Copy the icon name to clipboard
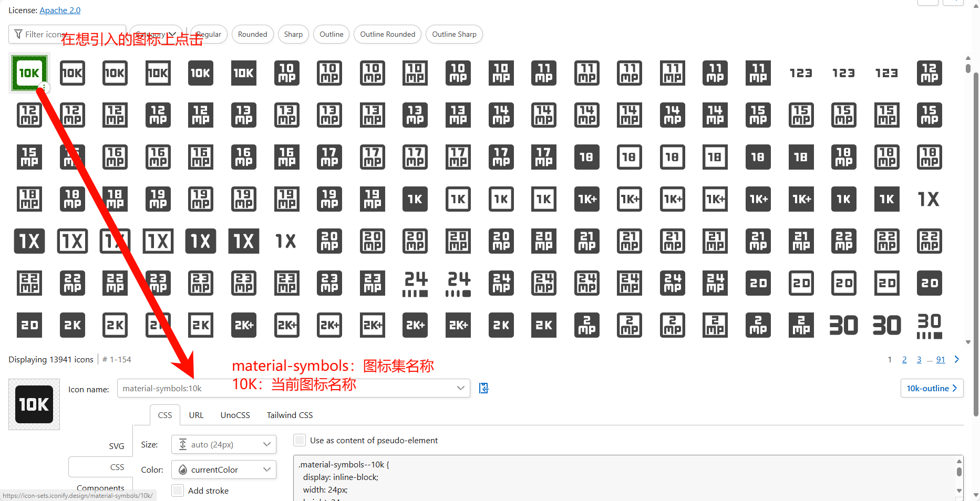 483,388
